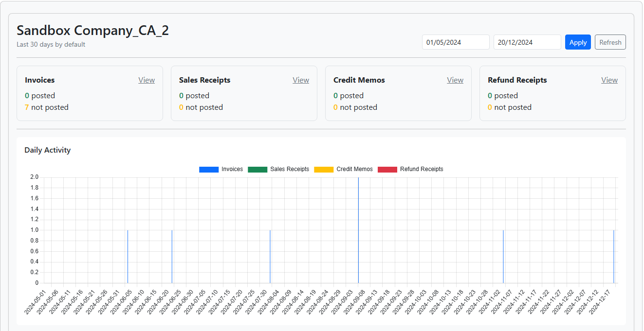
Task: Select the tallest invoice bar near 2024-09-08
Action: click(358, 230)
